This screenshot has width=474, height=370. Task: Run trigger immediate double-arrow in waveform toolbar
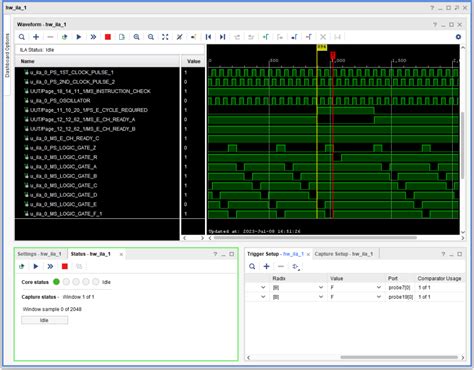coord(93,37)
